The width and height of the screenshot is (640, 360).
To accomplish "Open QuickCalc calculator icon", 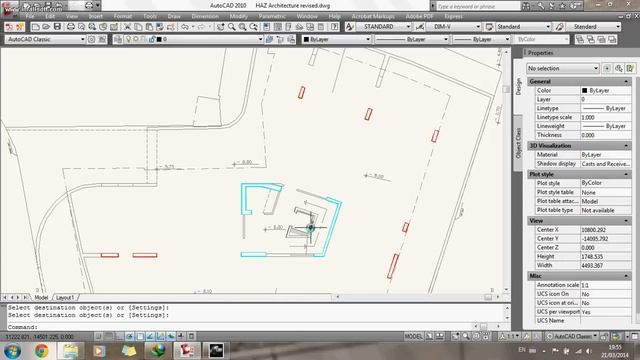I will point(321,27).
